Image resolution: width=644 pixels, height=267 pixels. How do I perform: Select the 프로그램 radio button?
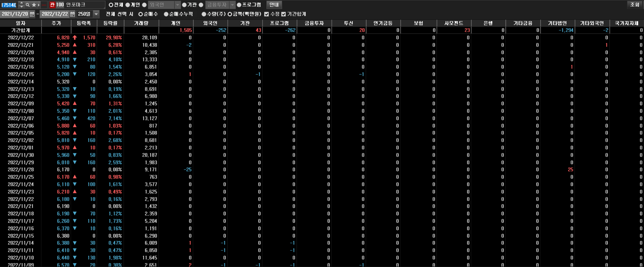(239, 5)
